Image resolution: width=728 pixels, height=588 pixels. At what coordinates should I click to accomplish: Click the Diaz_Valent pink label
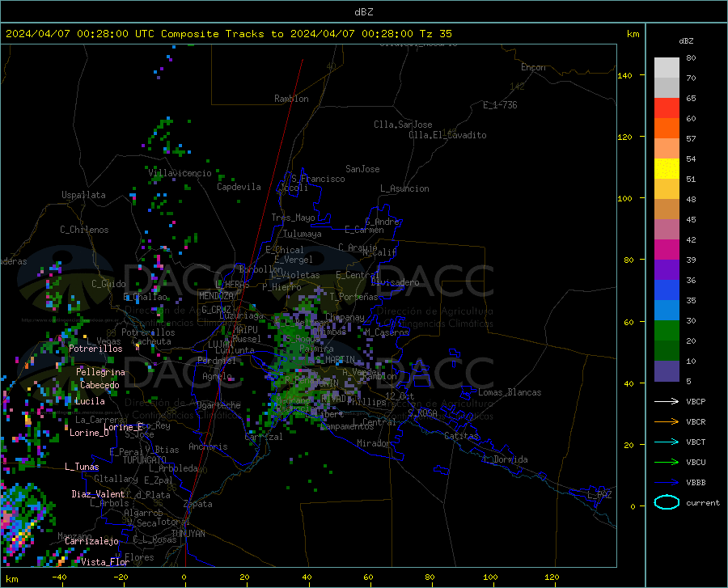click(98, 494)
